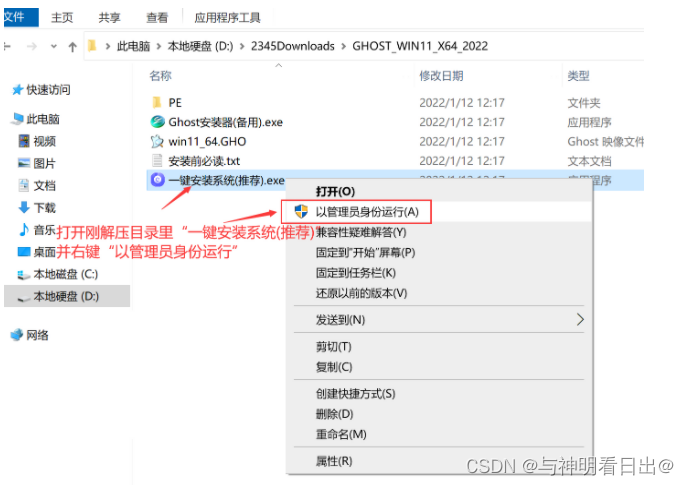
Task: Sort by the 名称 column header
Action: click(160, 76)
